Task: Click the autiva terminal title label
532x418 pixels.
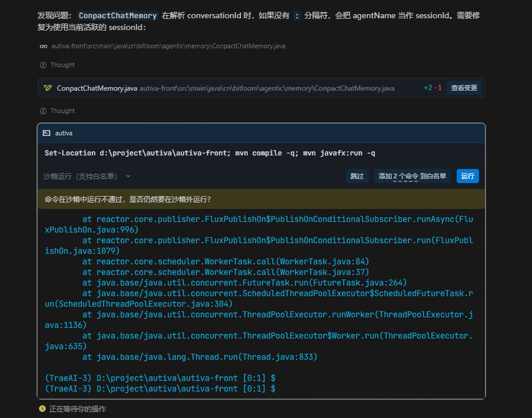Action: tap(64, 134)
